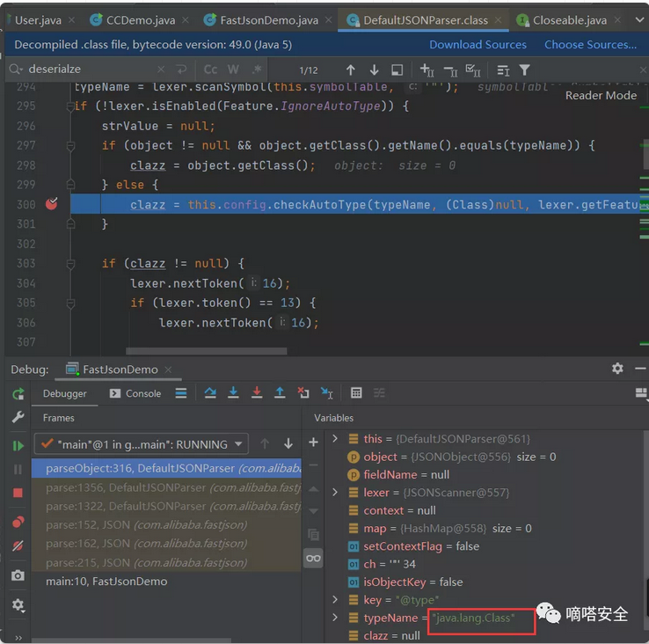Rerun the FastJsonDemo debug session

[18, 394]
